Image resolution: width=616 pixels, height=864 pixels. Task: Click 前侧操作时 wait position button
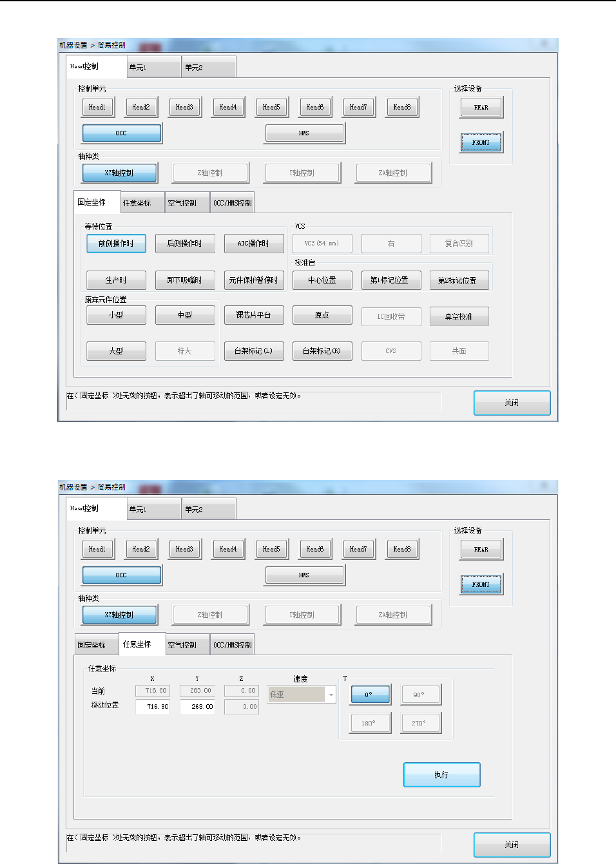pyautogui.click(x=116, y=244)
